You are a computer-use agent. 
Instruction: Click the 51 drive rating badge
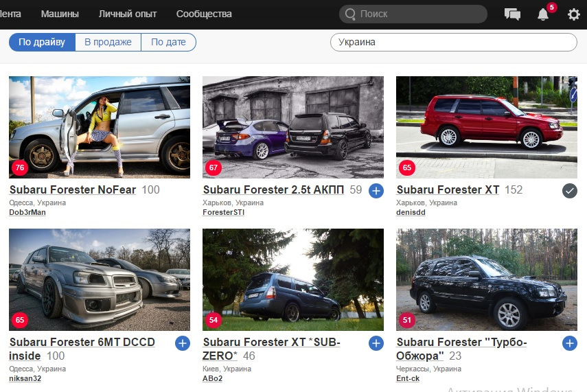(407, 320)
